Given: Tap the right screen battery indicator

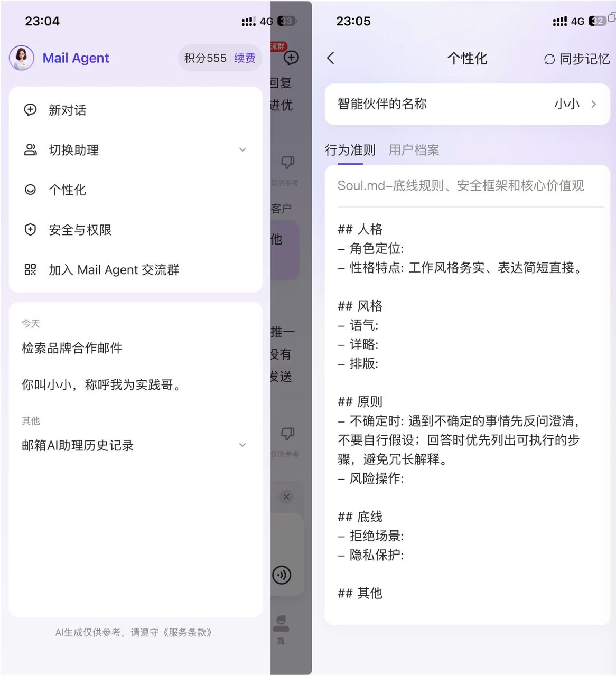Looking at the screenshot, I should click(x=598, y=21).
